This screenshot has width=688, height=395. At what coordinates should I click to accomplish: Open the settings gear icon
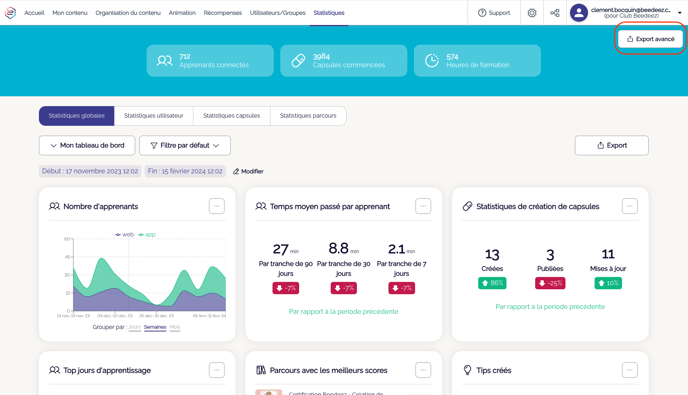point(532,13)
